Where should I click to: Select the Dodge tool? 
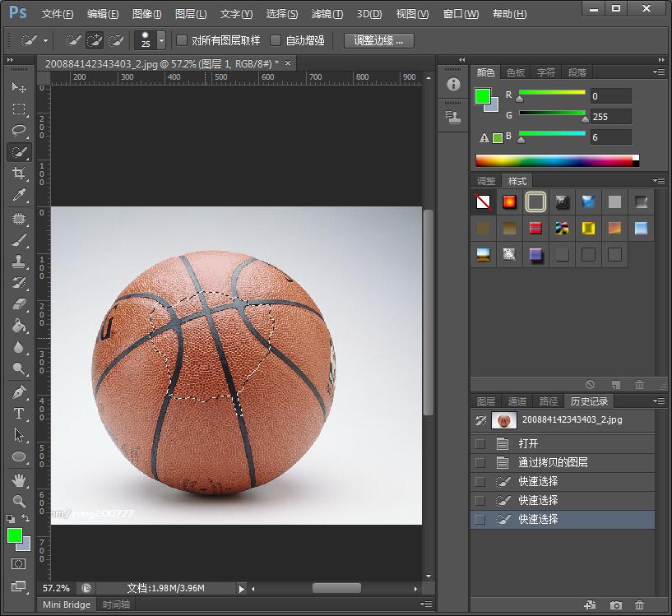19,368
